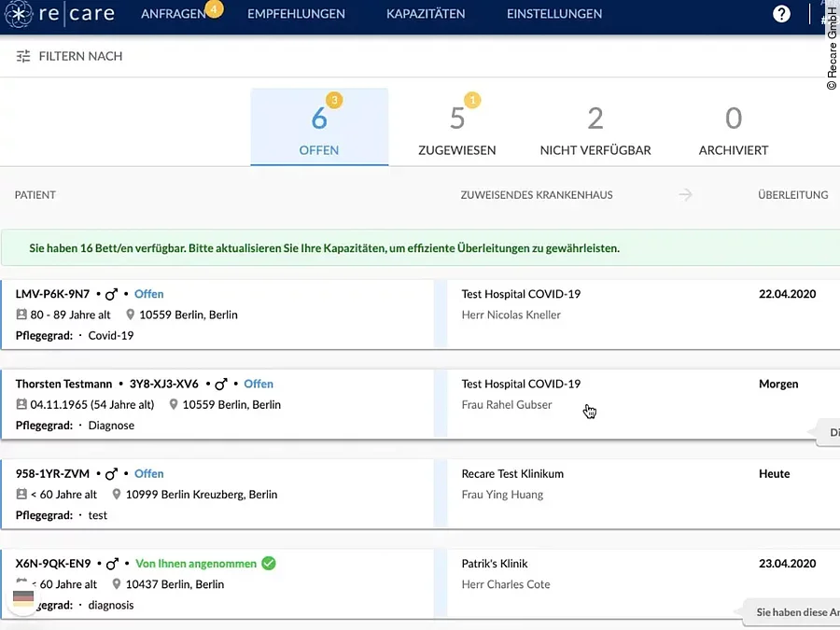Viewport: 840px width, 630px height.
Task: Click the filter sliders icon
Action: click(x=23, y=56)
